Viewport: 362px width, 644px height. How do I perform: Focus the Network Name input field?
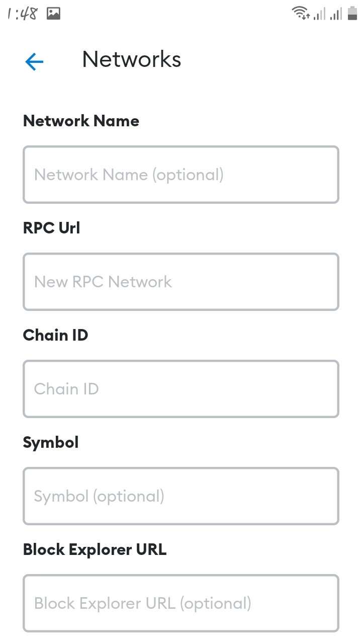pyautogui.click(x=181, y=175)
